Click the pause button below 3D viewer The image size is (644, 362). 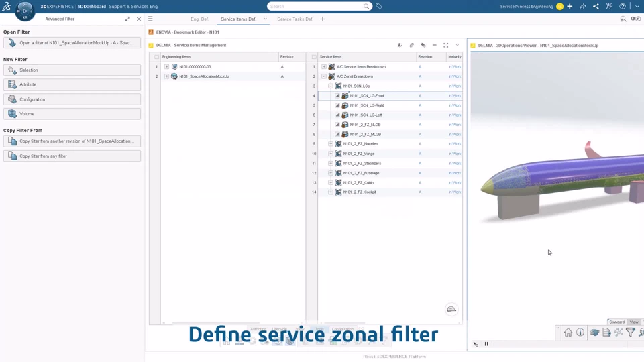click(x=486, y=344)
